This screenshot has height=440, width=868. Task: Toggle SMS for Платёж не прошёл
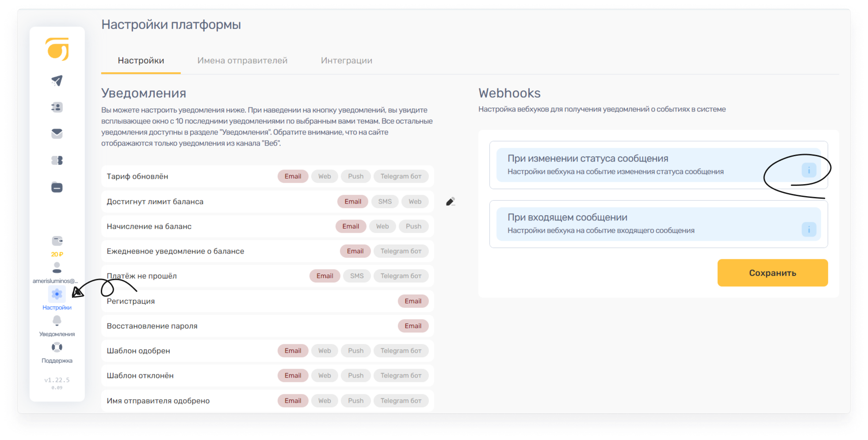(x=357, y=276)
